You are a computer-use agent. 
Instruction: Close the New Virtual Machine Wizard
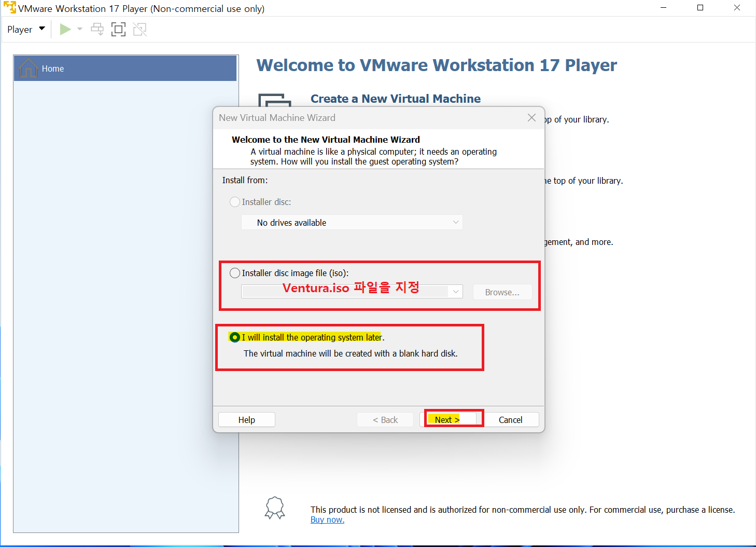pos(531,118)
